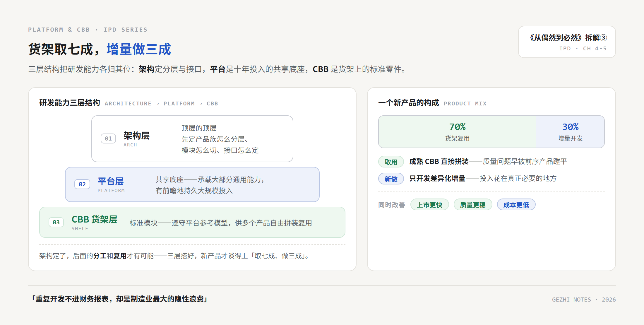Click the 上市更快 pill
The image size is (644, 325).
[x=429, y=205]
